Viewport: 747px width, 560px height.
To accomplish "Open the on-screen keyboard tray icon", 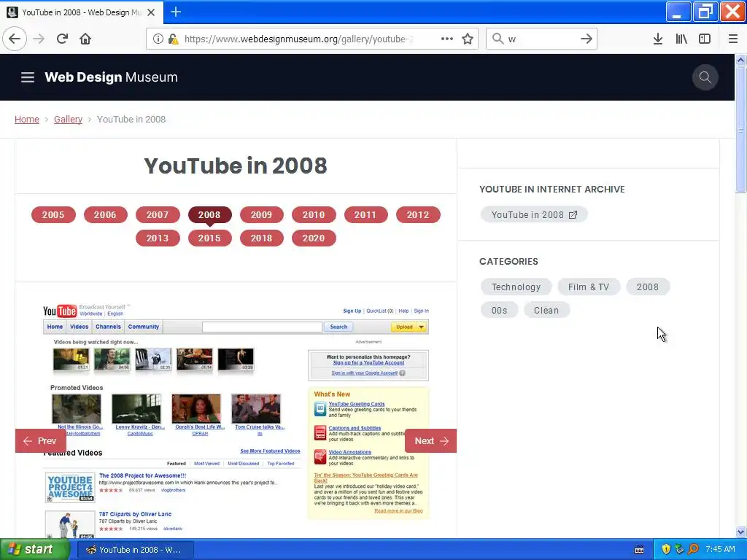I will (639, 550).
